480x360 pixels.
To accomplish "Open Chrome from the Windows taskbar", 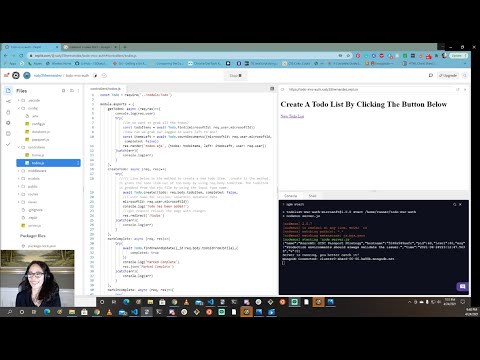I will pos(97,312).
